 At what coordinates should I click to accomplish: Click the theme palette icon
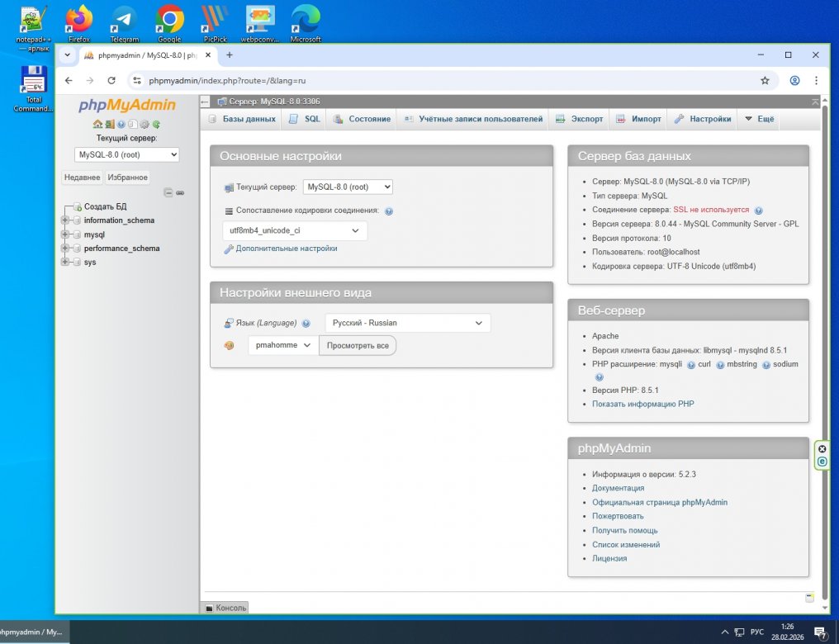(229, 346)
